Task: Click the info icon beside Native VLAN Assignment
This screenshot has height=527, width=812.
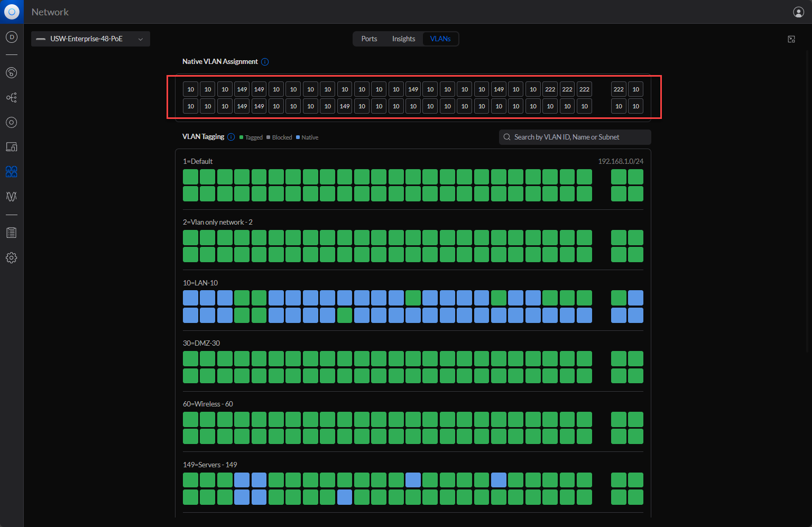Action: pos(265,62)
